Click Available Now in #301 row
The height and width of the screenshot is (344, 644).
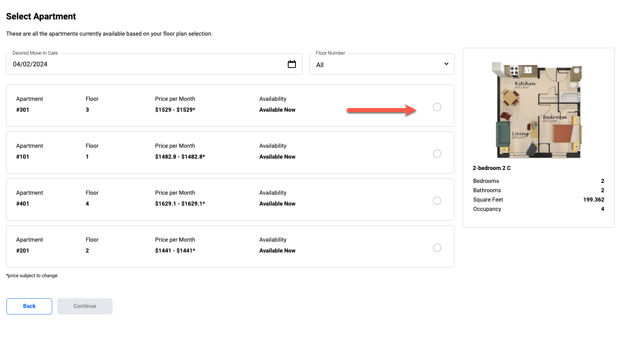pyautogui.click(x=277, y=110)
